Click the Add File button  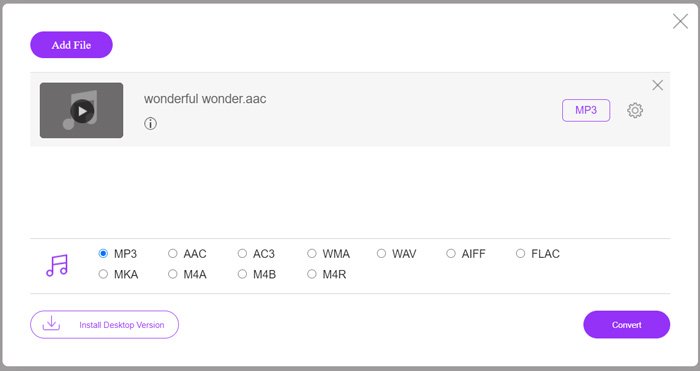tap(71, 45)
